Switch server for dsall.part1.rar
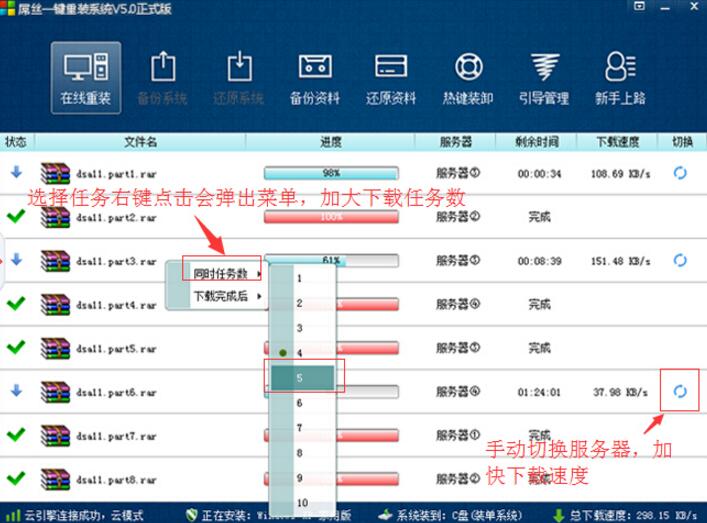The image size is (707, 523). 680,173
